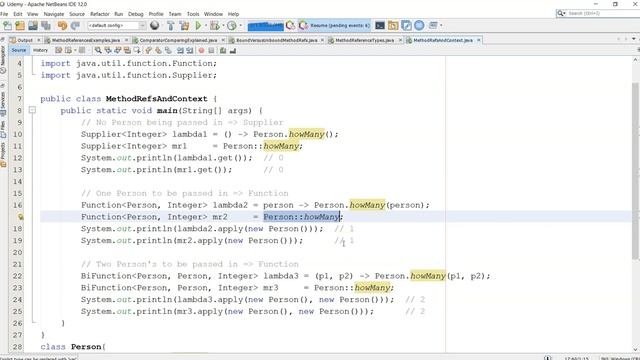Click the Open Project icon
The image size is (640, 360).
[33, 26]
